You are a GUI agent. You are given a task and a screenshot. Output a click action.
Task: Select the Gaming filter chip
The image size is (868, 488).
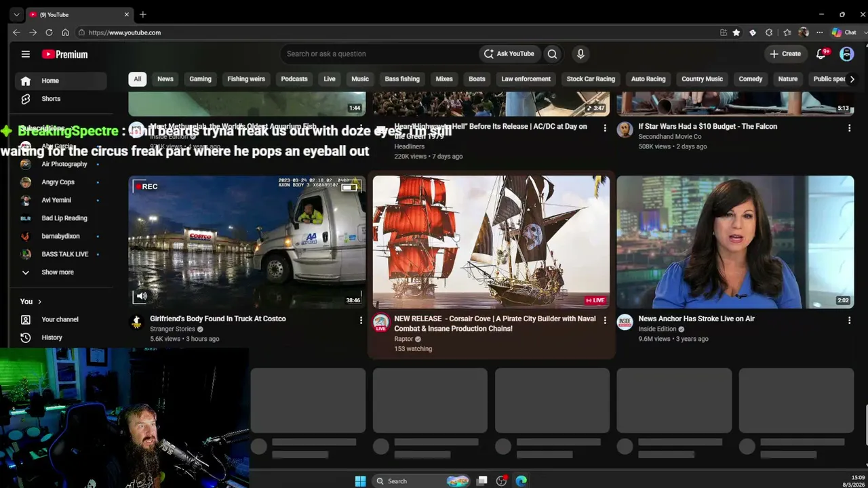click(x=200, y=79)
